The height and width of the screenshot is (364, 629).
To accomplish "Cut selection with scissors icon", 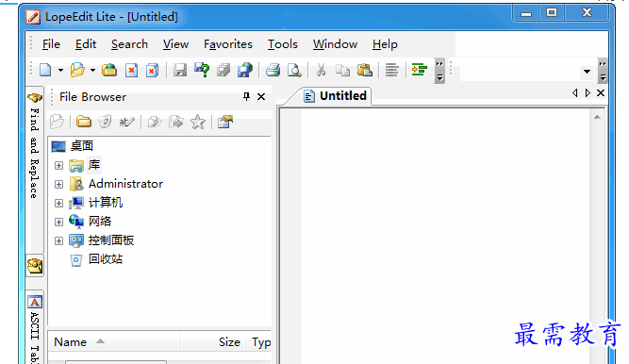I will point(321,70).
